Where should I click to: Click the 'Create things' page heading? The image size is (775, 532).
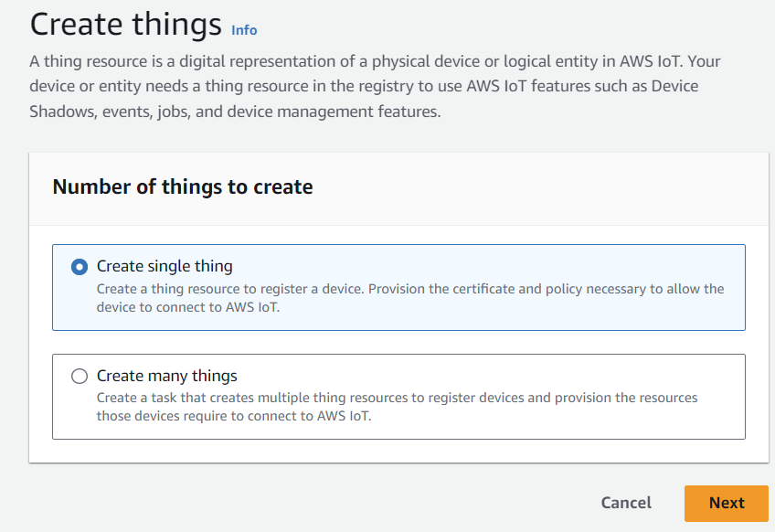click(x=126, y=24)
